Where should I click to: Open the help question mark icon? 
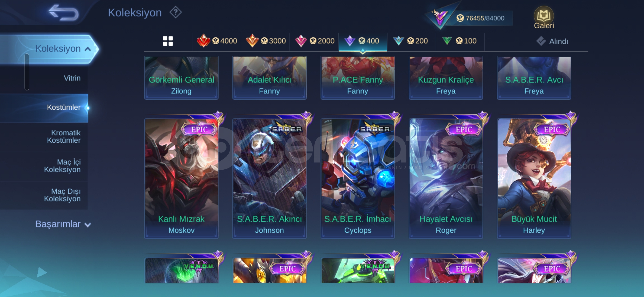176,12
